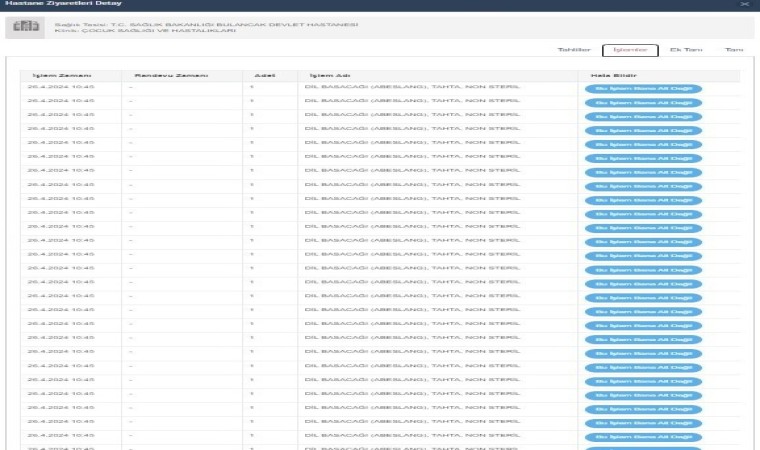Viewport: 760px width, 450px height.
Task: Click fourth row's 'Bu İşlem Bana Ait Değil' button
Action: (643, 131)
